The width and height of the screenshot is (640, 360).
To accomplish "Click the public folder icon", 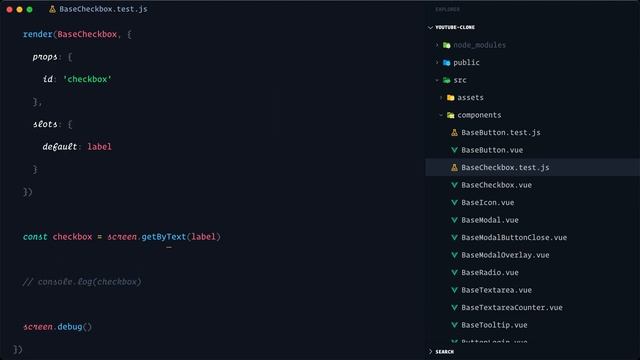I will [447, 62].
